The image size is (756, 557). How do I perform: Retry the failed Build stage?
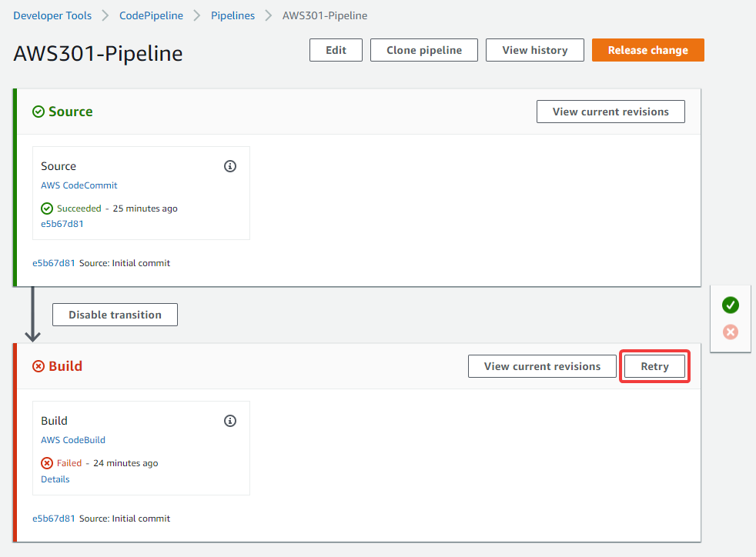click(654, 366)
